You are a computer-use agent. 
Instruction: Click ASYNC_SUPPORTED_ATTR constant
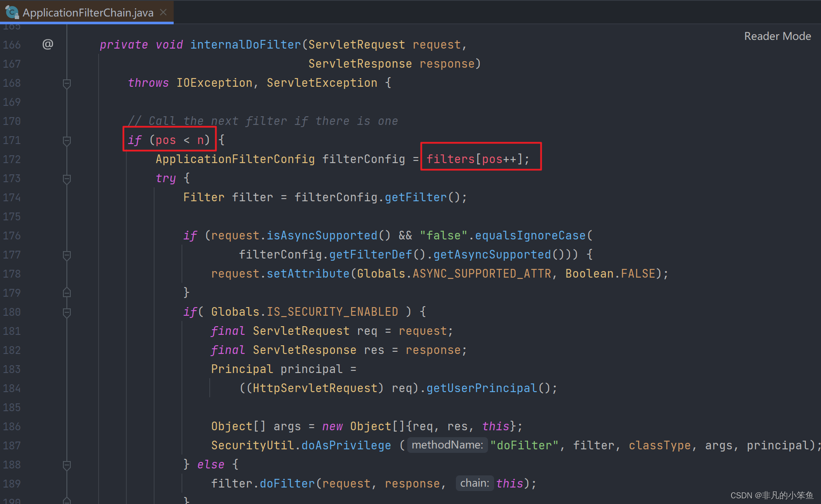[x=481, y=274]
